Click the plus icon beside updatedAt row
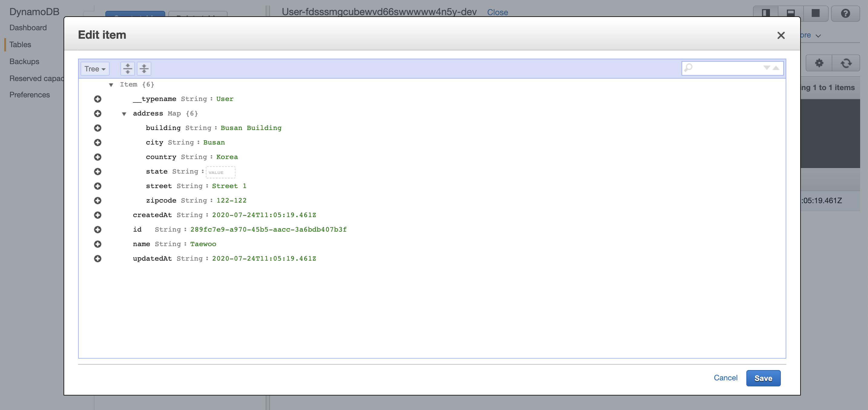The image size is (868, 410). coord(98,259)
